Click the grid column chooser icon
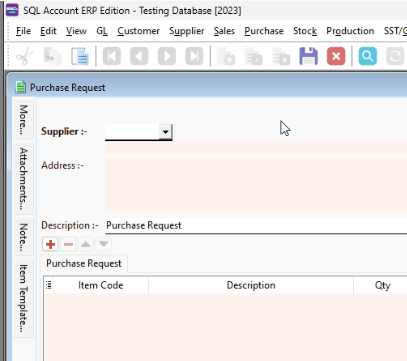The width and height of the screenshot is (407, 361). [x=49, y=285]
